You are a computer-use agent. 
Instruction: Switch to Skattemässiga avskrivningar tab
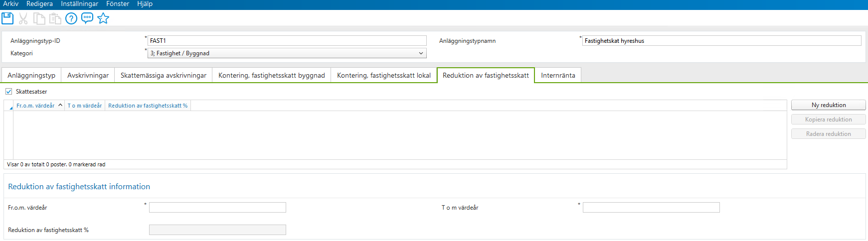click(164, 75)
